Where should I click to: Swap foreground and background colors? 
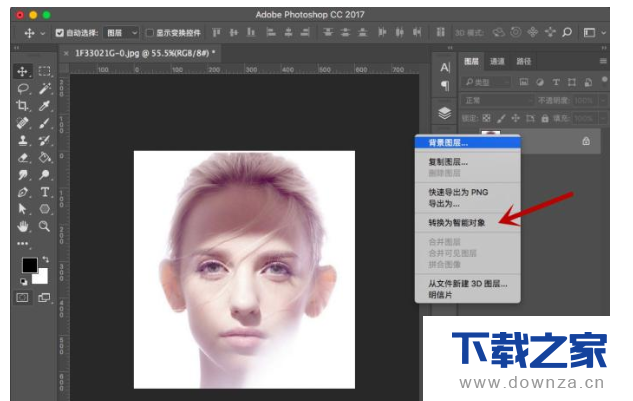pyautogui.click(x=45, y=259)
